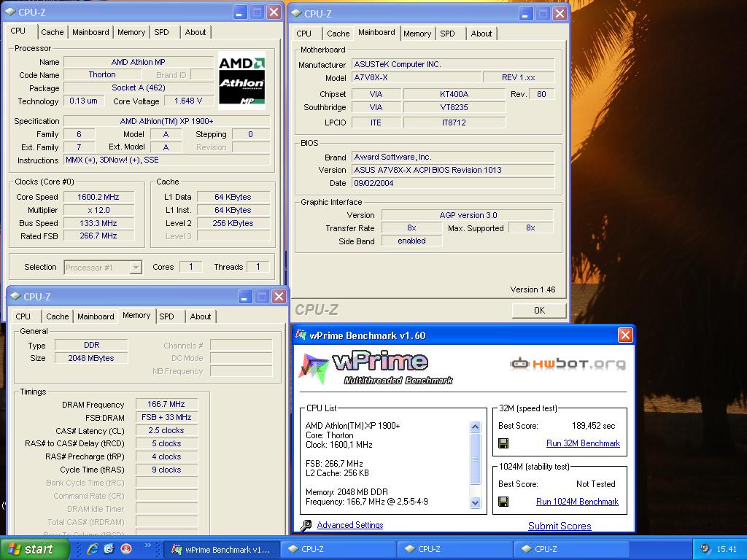Image resolution: width=747 pixels, height=560 pixels.
Task: Click the 189,452 sec best score text
Action: (x=593, y=426)
